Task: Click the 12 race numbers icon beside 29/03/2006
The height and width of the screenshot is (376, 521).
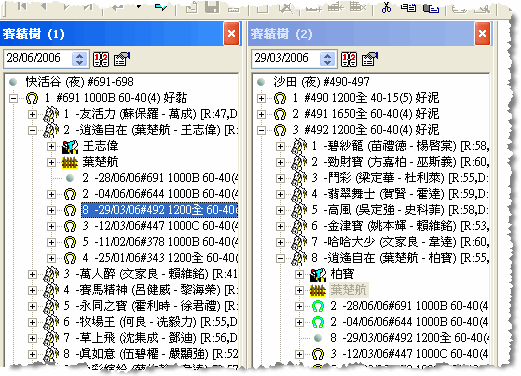Action: tap(349, 59)
